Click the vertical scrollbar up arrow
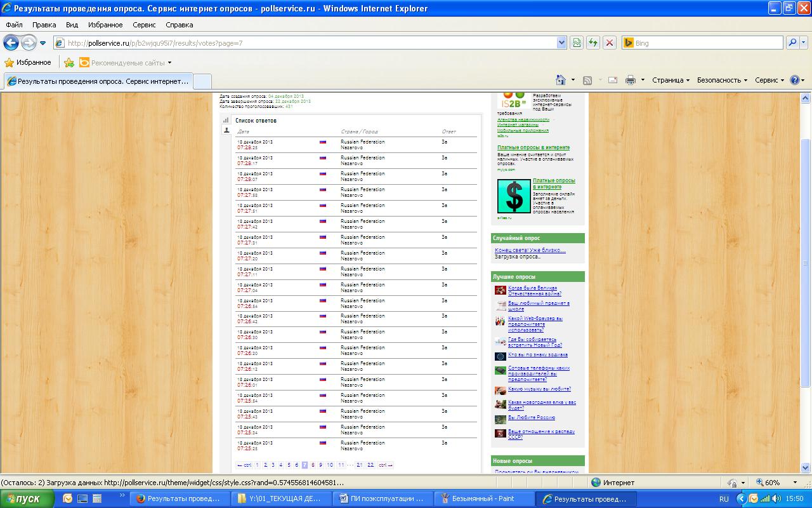 pos(806,98)
